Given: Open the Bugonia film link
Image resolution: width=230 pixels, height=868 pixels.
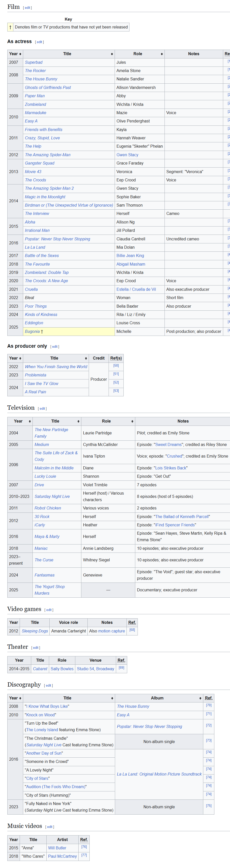Looking at the screenshot, I should click(32, 332).
